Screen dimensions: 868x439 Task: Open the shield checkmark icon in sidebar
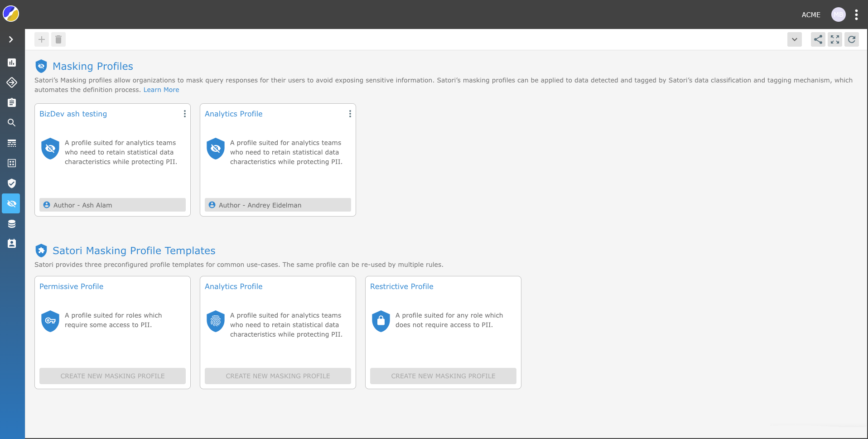coord(12,183)
